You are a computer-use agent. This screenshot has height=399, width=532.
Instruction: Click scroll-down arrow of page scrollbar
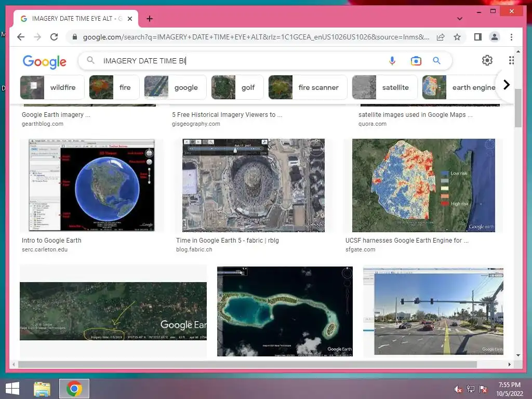click(x=518, y=355)
